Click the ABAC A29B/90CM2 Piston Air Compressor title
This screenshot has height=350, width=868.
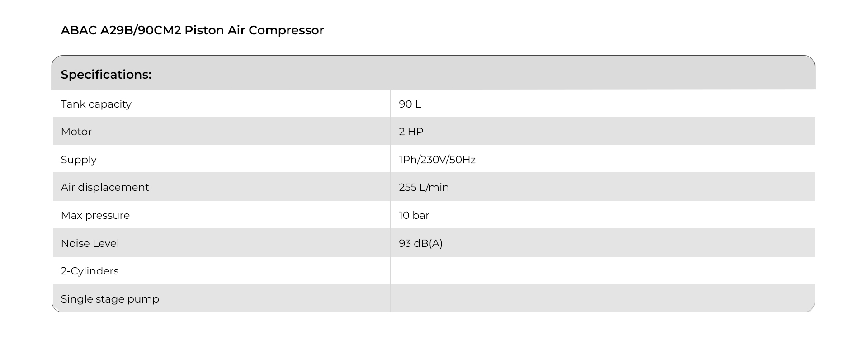192,30
